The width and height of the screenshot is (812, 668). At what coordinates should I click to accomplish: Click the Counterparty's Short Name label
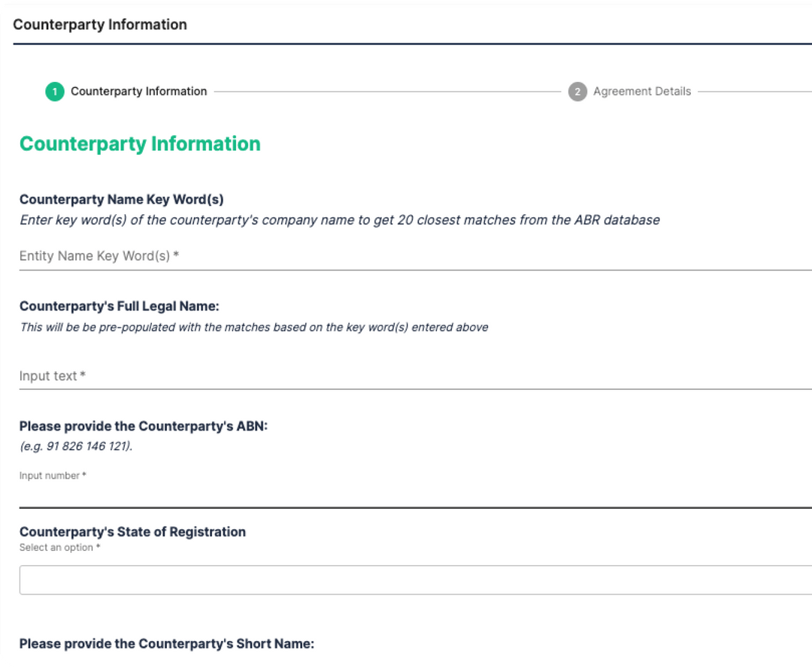(166, 644)
